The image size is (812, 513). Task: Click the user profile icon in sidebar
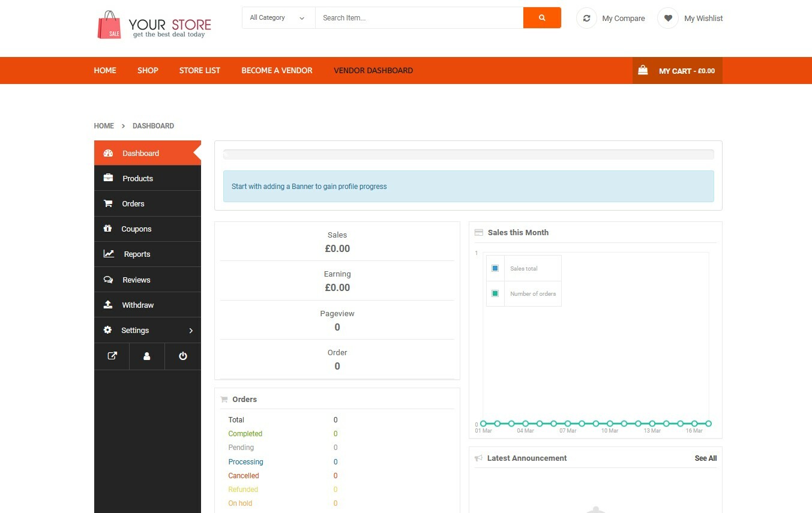click(x=146, y=356)
